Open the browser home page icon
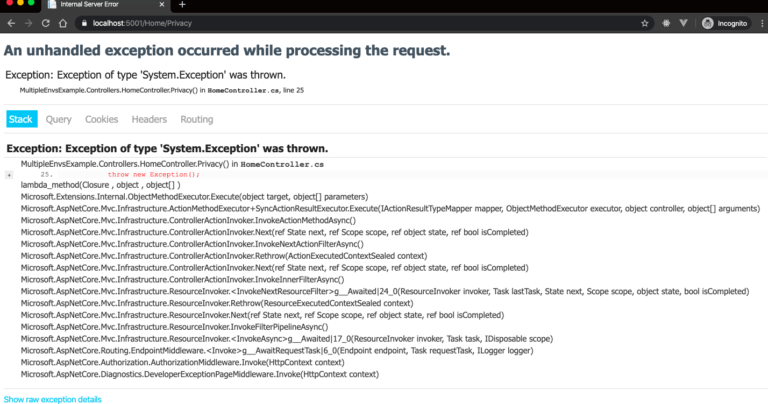This screenshot has height=404, width=768. coord(63,23)
